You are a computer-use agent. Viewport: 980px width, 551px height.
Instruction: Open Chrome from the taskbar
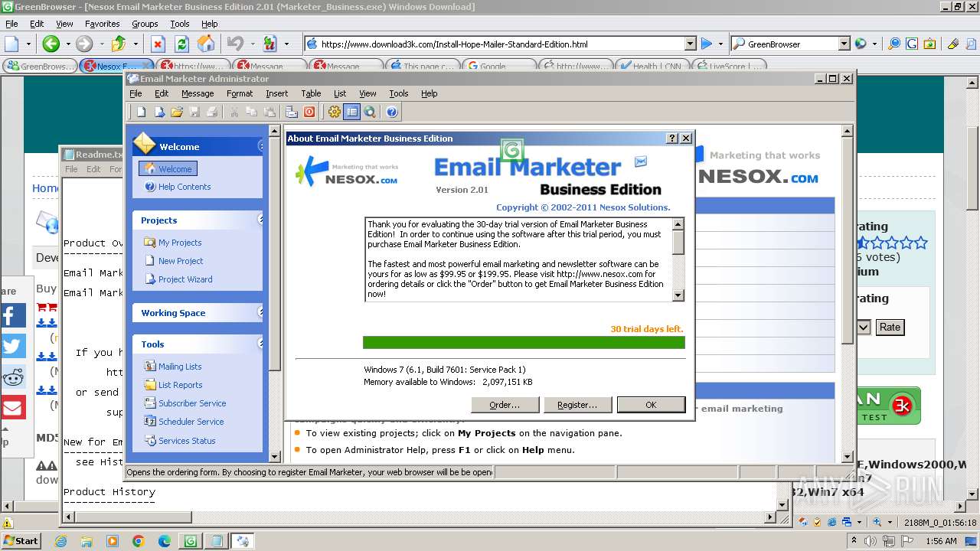[138, 541]
